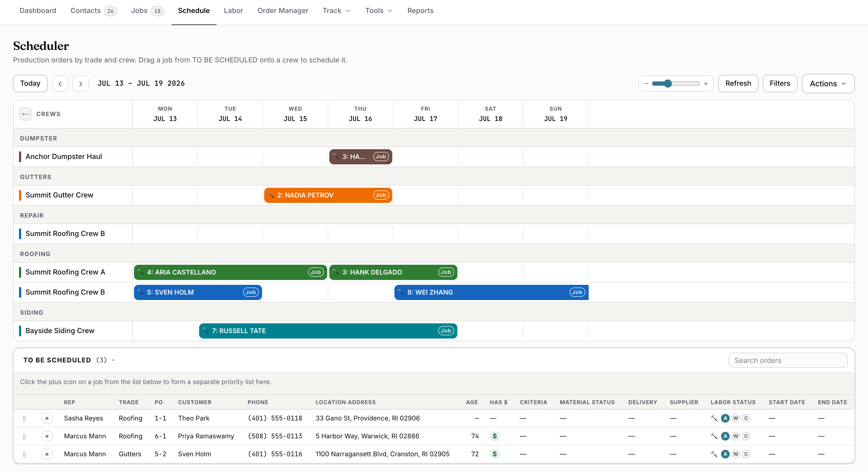
Task: Click hammer labor icon in Sven Holm row
Action: point(714,454)
